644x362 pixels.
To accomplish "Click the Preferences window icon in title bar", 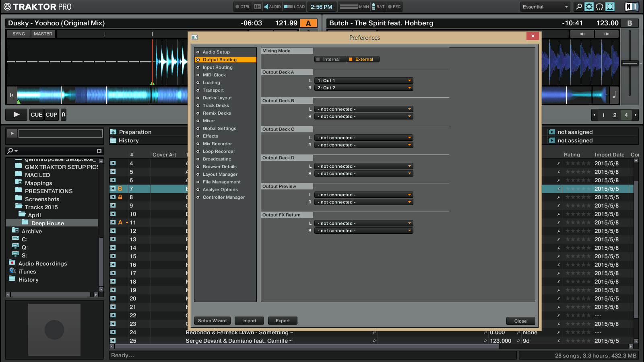I will click(x=194, y=37).
